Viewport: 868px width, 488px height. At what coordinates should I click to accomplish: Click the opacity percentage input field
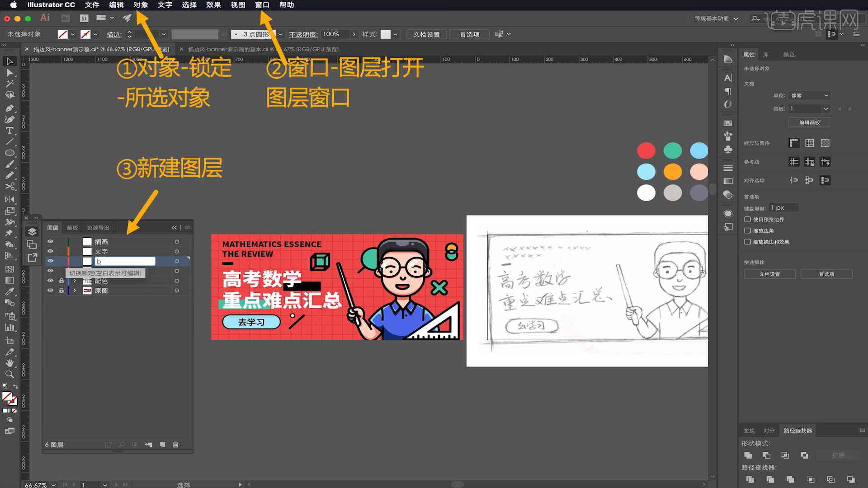tap(331, 34)
